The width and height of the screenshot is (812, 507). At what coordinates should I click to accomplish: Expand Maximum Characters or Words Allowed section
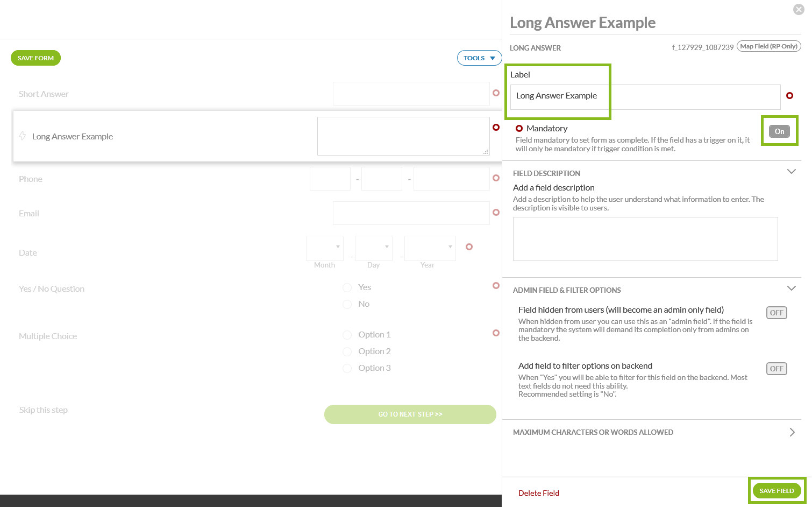tap(792, 432)
